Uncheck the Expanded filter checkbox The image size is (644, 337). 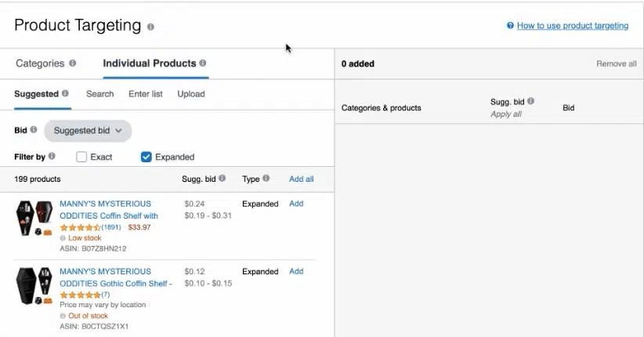146,157
